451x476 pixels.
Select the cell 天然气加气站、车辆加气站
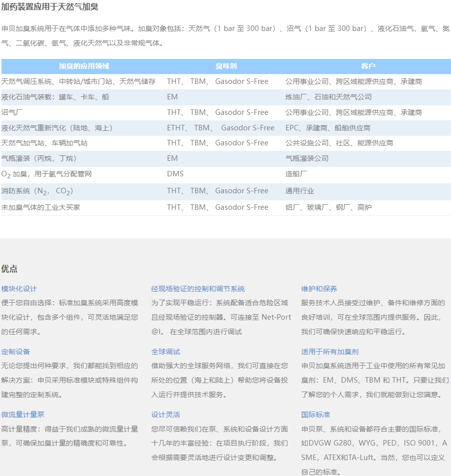44,143
